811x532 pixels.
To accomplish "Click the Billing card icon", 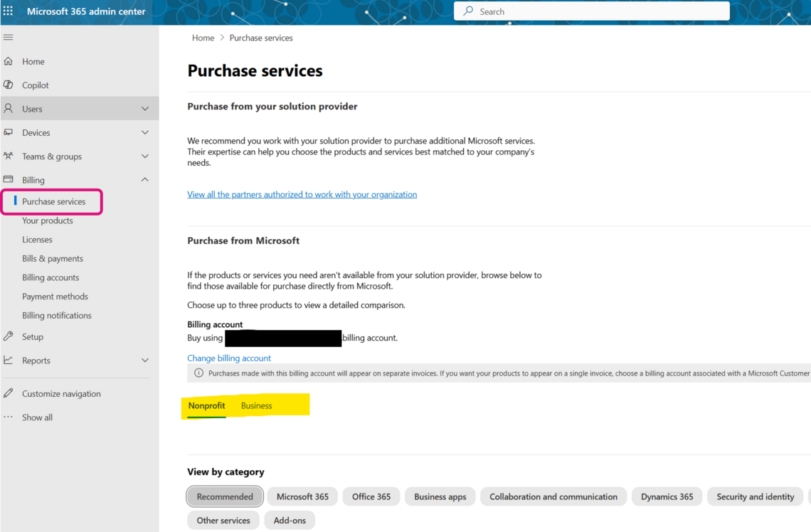I will (x=9, y=179).
